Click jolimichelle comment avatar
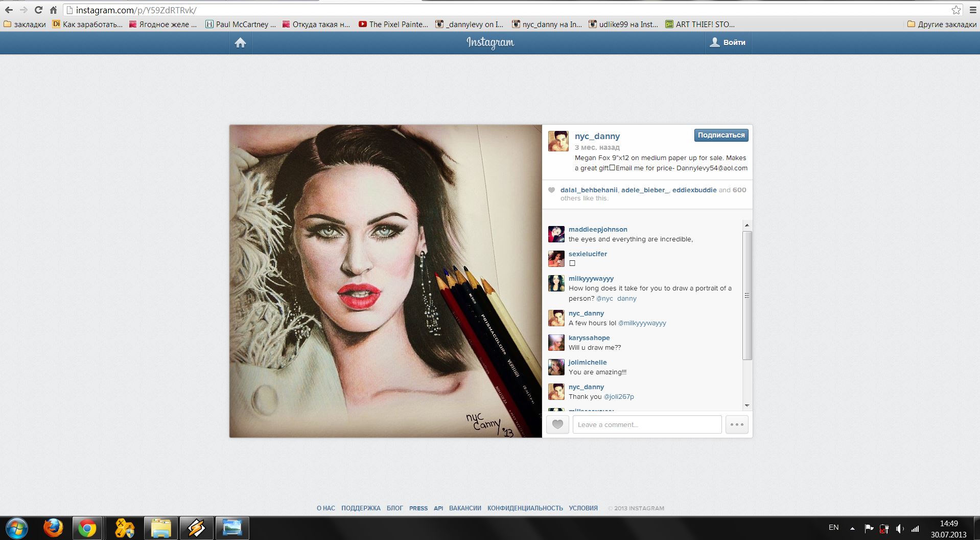 click(556, 367)
